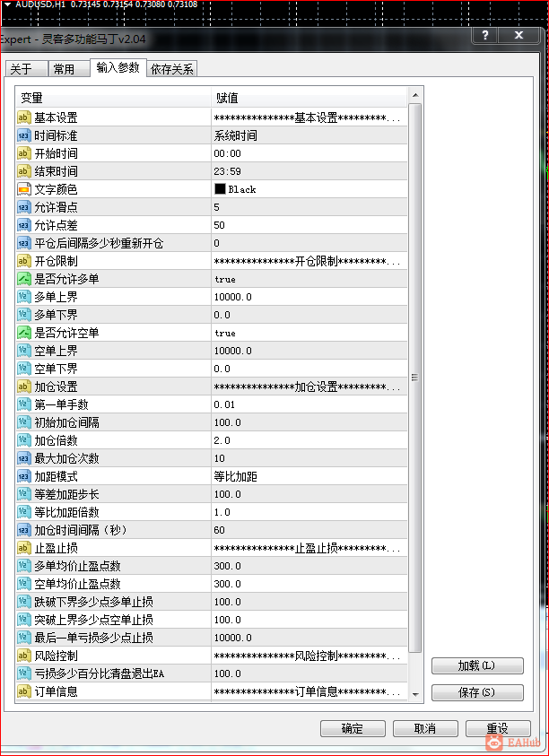Click the icon beside 时间标准 row
This screenshot has width=549, height=756.
[23, 135]
